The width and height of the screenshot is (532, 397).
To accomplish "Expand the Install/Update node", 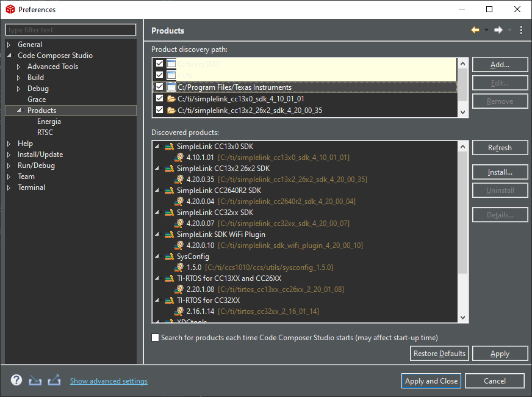I will [x=9, y=155].
